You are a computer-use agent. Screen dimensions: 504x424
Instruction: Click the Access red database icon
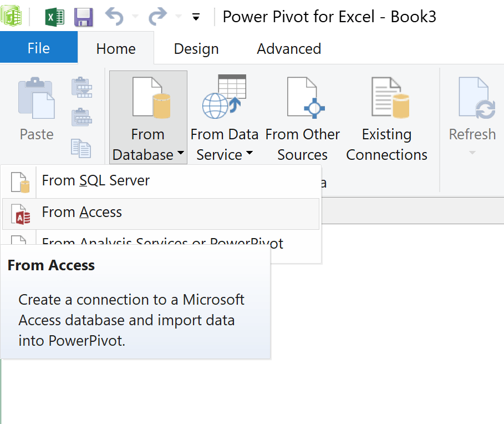pos(21,214)
